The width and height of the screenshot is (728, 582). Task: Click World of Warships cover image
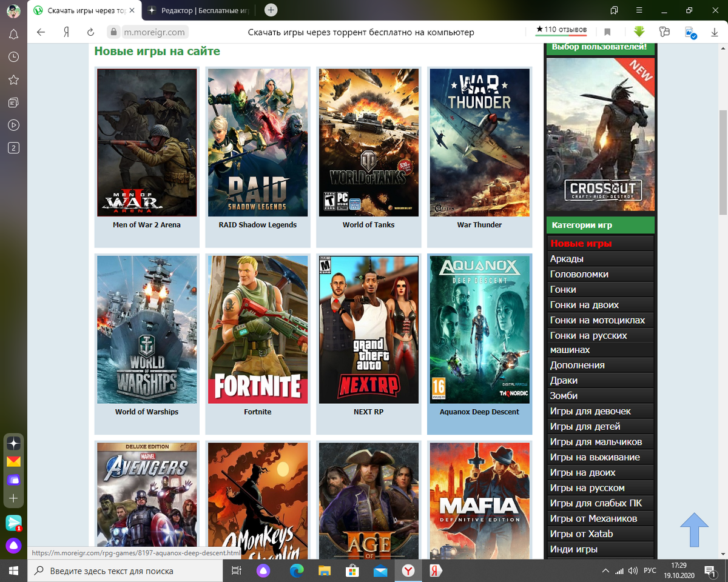pyautogui.click(x=147, y=329)
